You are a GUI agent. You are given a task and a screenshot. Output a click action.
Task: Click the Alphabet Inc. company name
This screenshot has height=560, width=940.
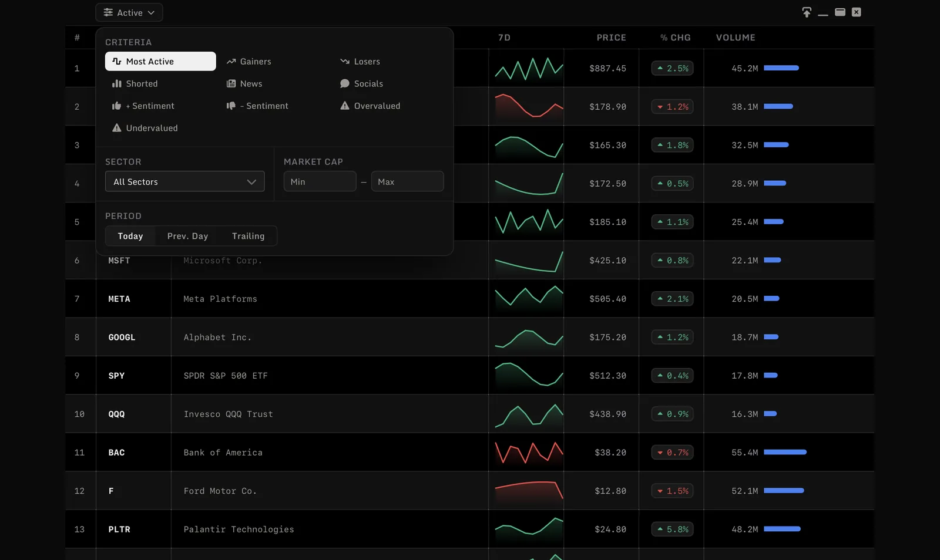(217, 338)
